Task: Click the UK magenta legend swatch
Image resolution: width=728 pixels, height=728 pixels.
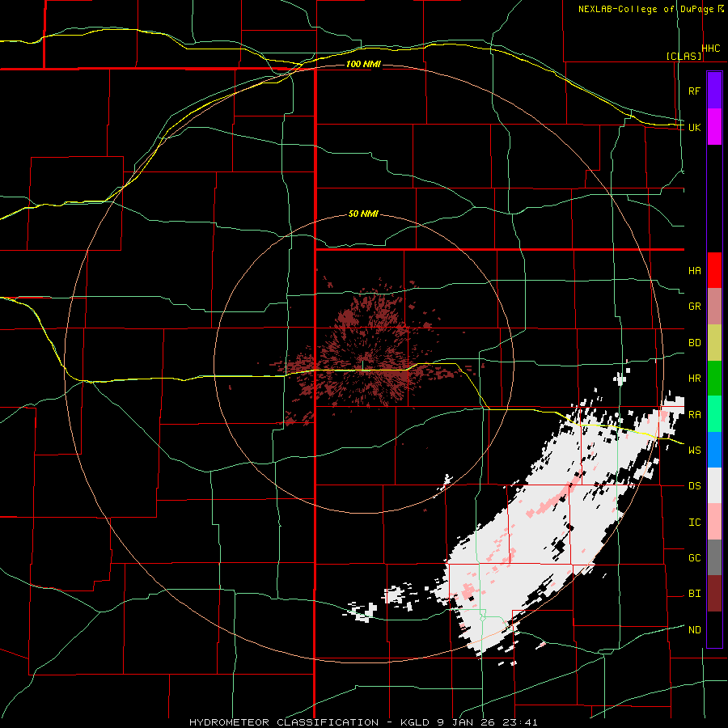Action: click(714, 126)
